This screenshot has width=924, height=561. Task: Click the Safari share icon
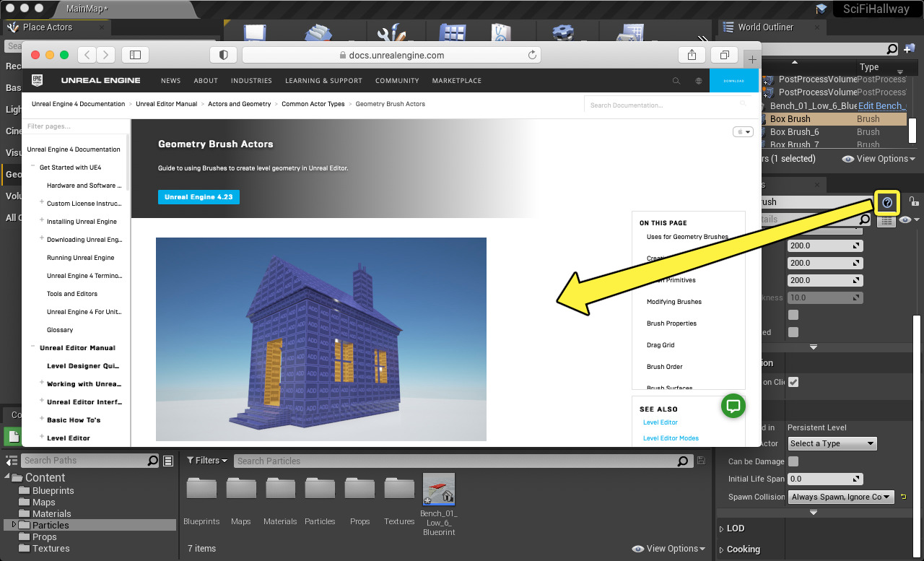(x=692, y=55)
